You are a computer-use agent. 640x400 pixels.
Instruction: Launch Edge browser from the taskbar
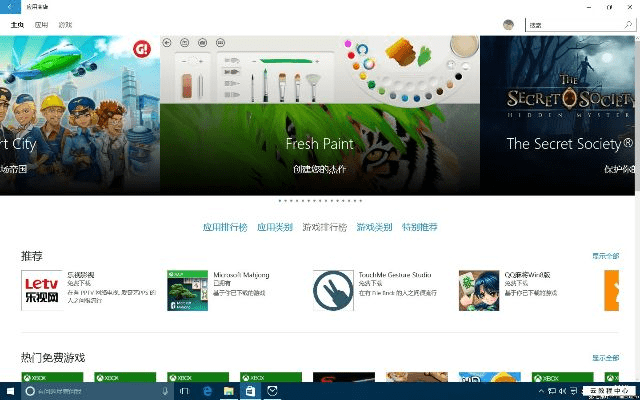click(209, 391)
